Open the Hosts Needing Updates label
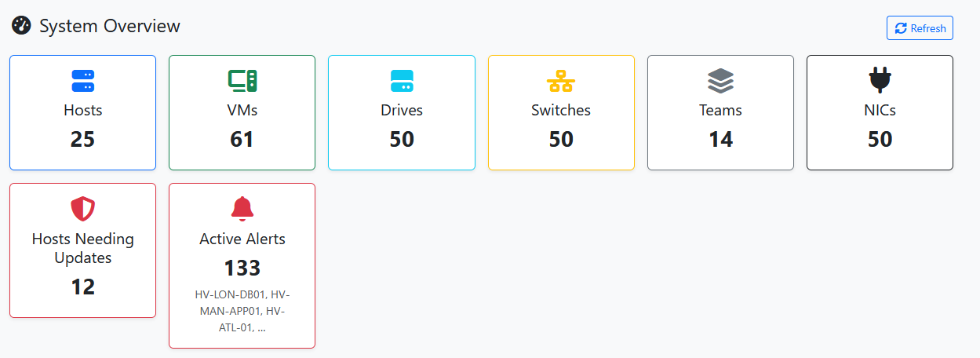The height and width of the screenshot is (358, 980). click(82, 248)
